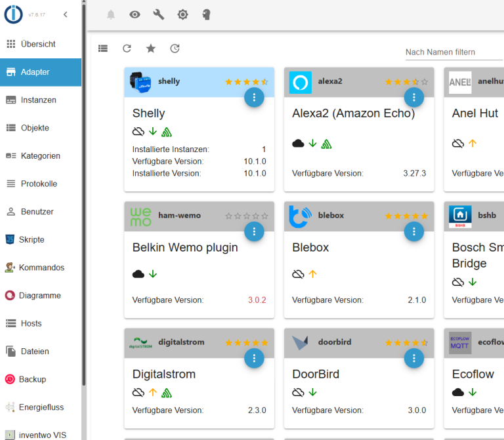Focus the 'Nach Namen filtern' field
504x440 pixels.
454,52
